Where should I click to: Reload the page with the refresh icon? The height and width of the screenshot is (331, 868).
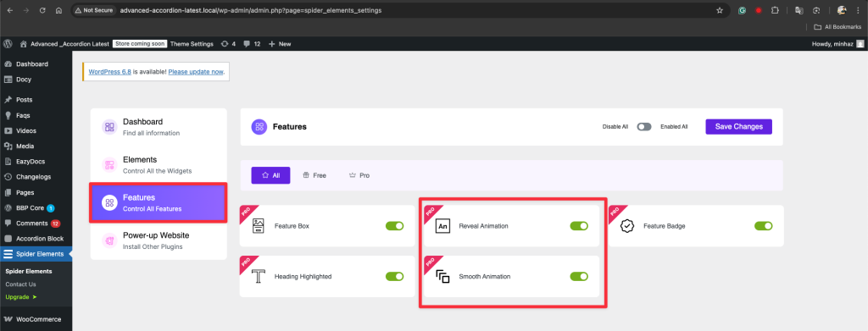[x=42, y=10]
